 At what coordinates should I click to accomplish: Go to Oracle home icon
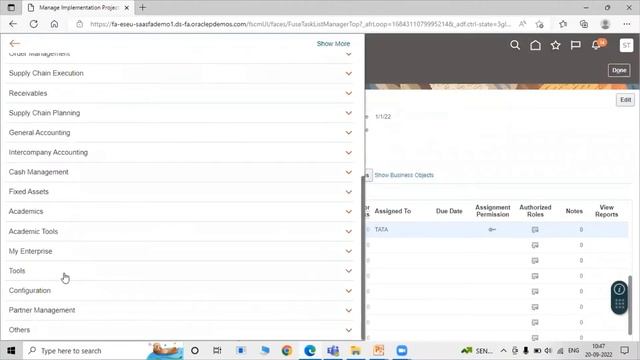(535, 45)
